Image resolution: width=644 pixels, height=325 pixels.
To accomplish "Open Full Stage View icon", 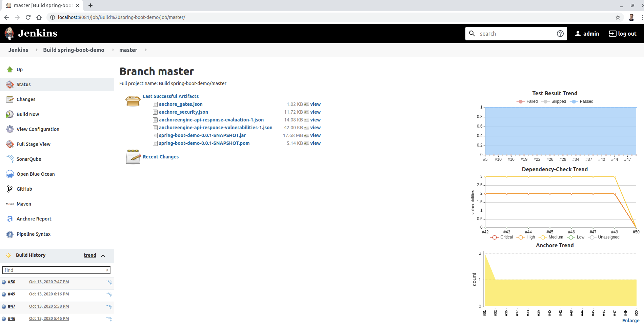I will click(x=10, y=144).
